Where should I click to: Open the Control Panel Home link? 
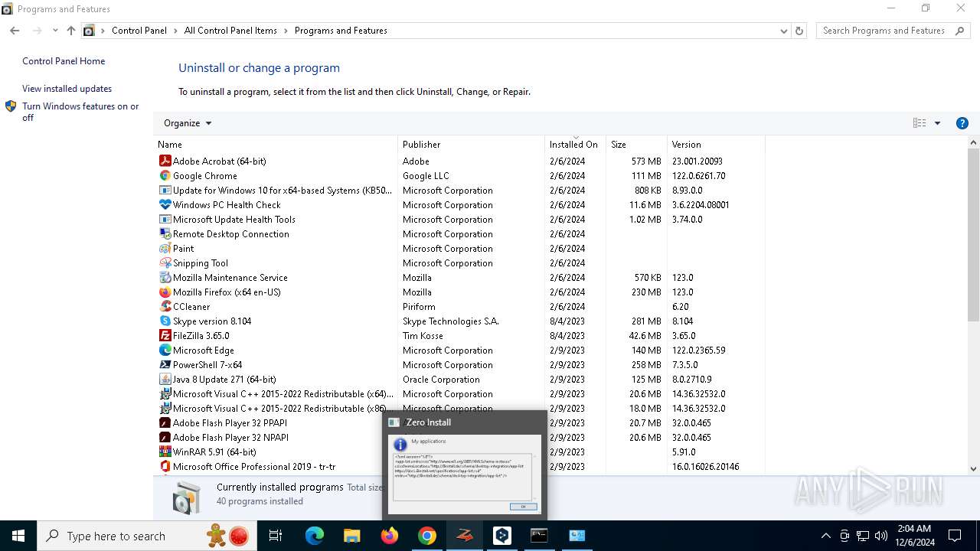click(64, 61)
